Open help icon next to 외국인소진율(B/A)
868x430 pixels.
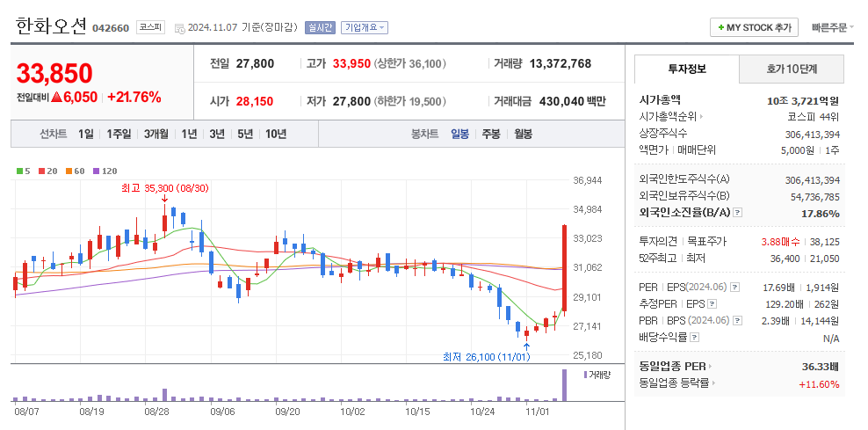737,213
